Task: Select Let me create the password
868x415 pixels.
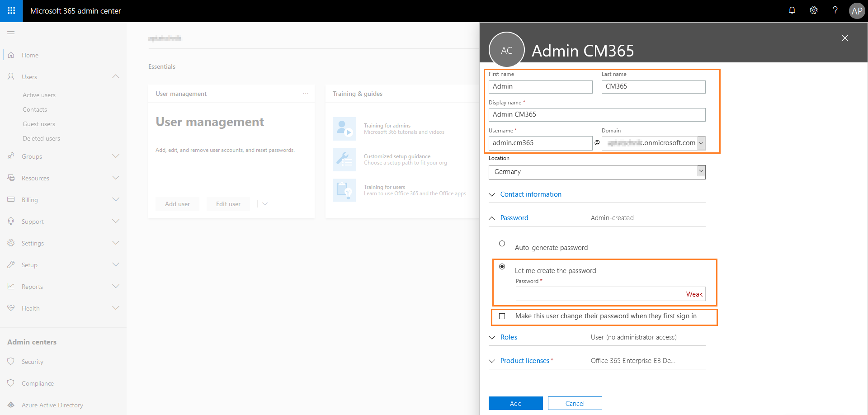Action: click(502, 267)
